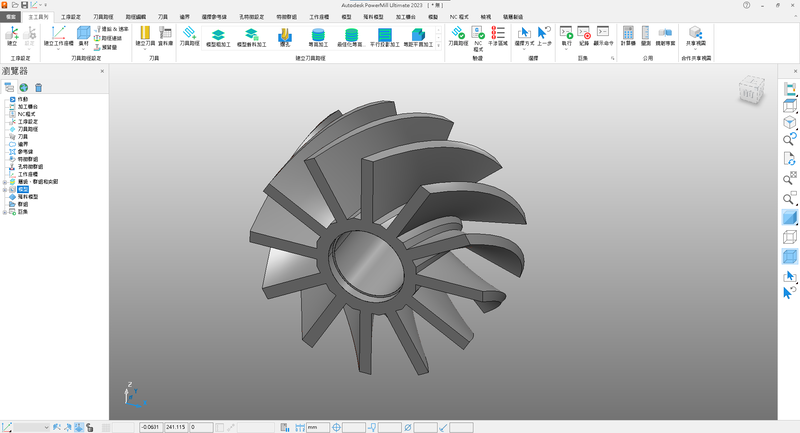Image resolution: width=800 pixels, height=433 pixels.
Task: Expand the 巨集 tree node
Action: point(6,212)
